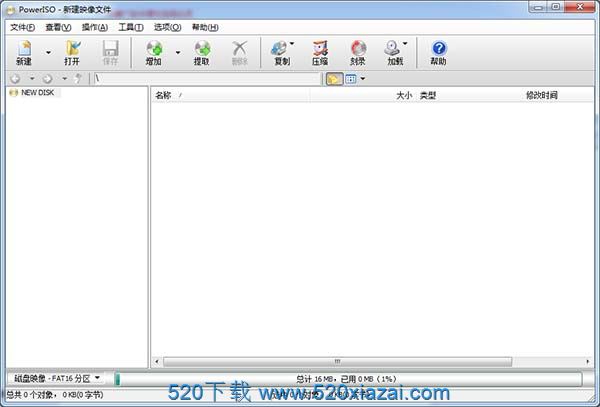Maximize the PowerISO window
The image size is (600, 407).
[556, 7]
